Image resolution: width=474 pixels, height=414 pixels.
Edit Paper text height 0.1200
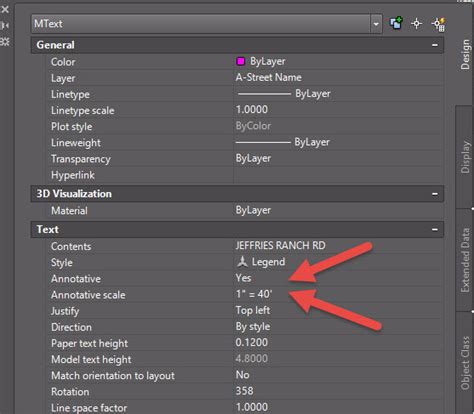tap(252, 342)
